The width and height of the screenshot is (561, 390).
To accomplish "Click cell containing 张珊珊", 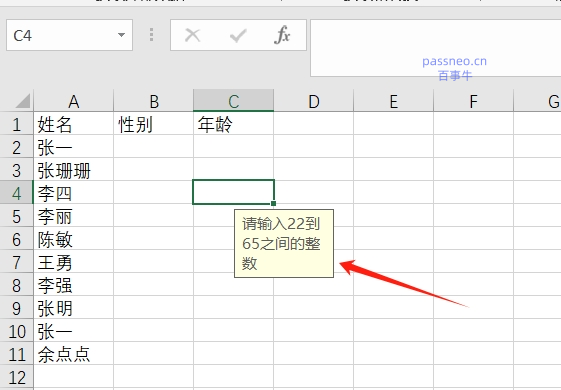I will tap(74, 170).
